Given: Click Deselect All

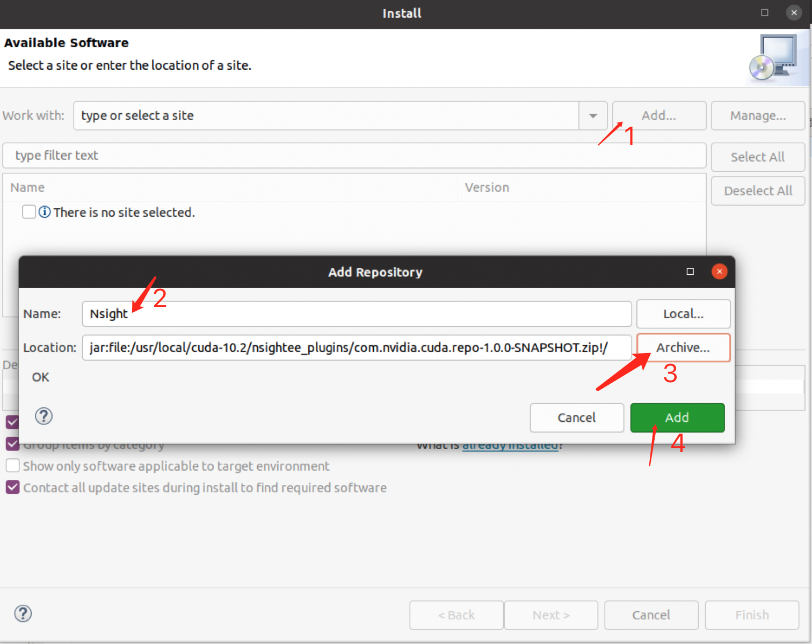Looking at the screenshot, I should [757, 191].
